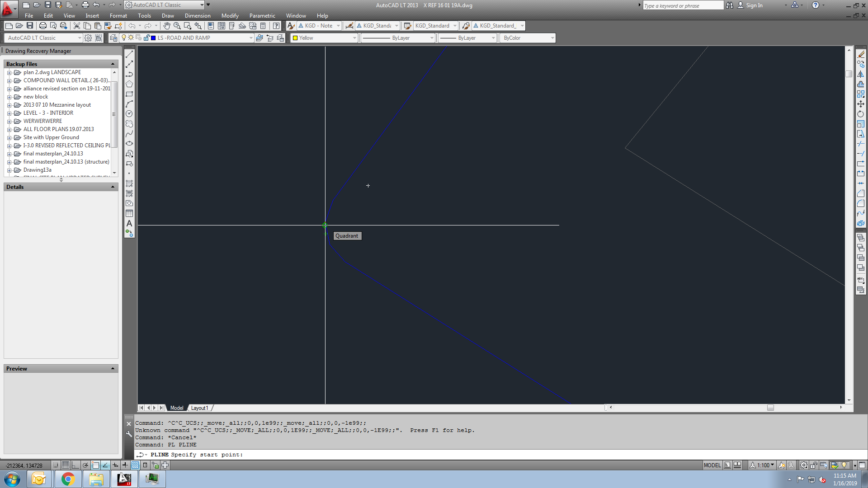Click the keyword search input field
This screenshot has height=488, width=868.
point(683,5)
